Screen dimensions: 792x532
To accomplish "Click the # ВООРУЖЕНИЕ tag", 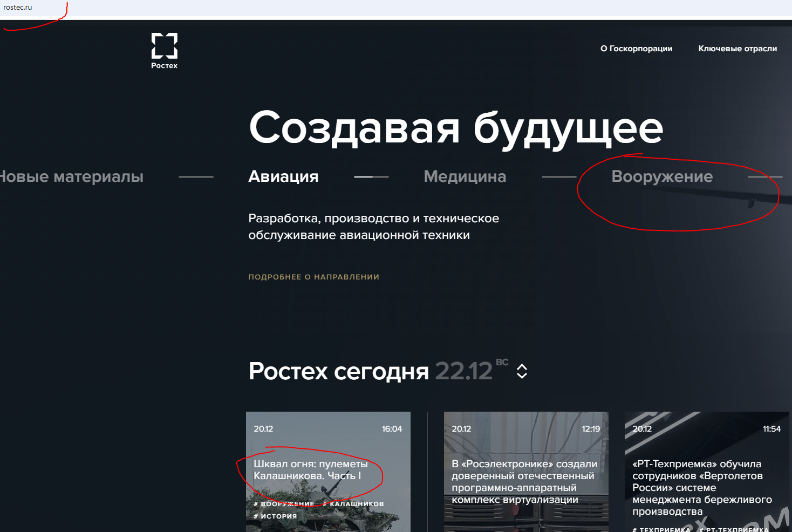I will click(284, 504).
